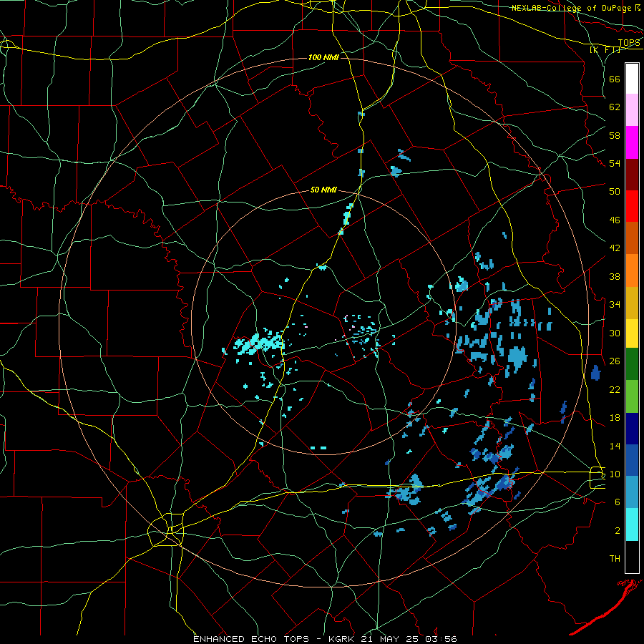
Task: Click the KFT units label
Action: 605,49
